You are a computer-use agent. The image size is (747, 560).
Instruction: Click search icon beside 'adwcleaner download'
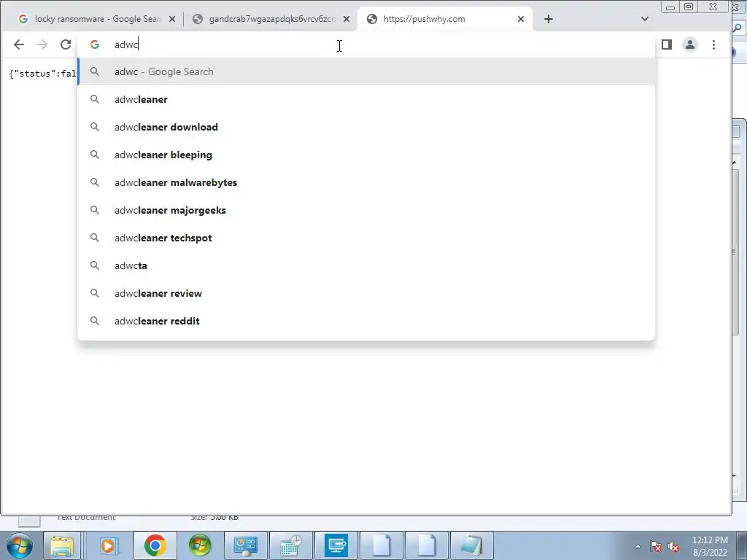[x=95, y=127]
